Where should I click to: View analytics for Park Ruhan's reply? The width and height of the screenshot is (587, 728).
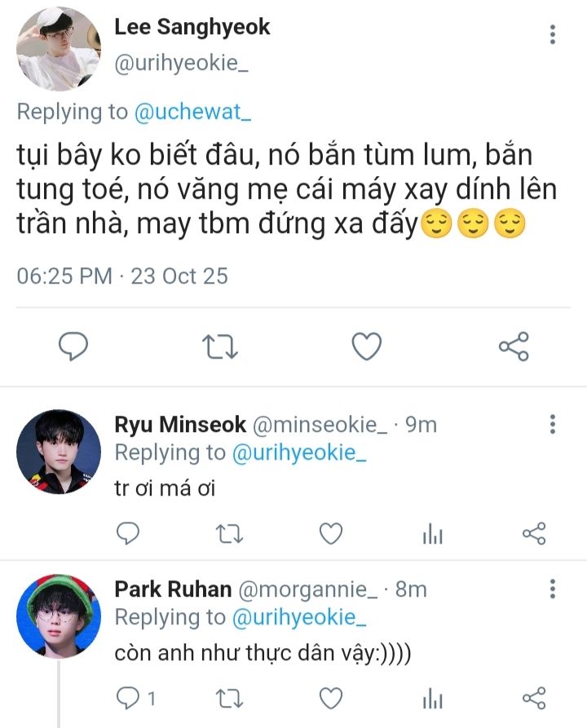click(432, 699)
